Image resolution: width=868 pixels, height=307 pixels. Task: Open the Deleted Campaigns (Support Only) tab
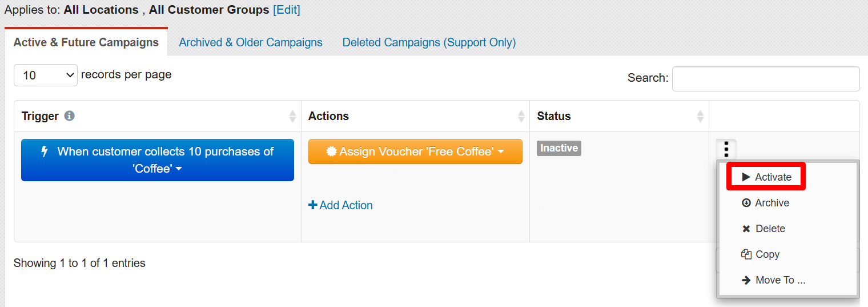[x=429, y=42]
